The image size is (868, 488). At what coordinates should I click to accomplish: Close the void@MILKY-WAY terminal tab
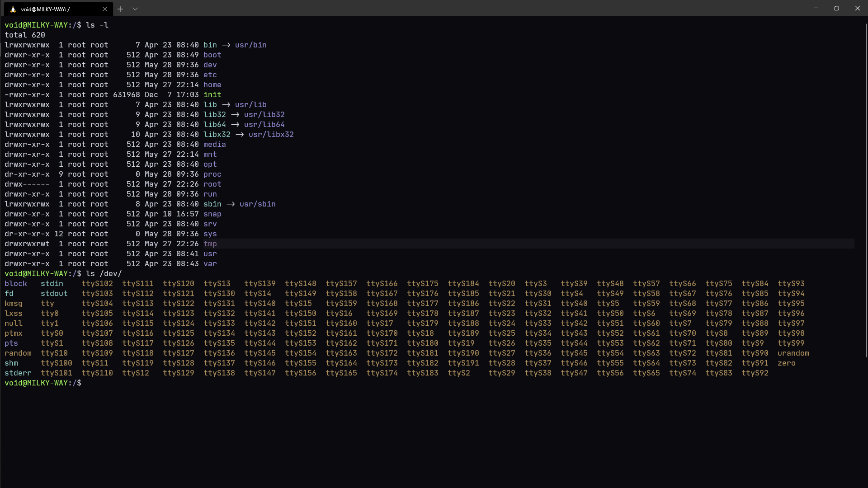pyautogui.click(x=105, y=9)
